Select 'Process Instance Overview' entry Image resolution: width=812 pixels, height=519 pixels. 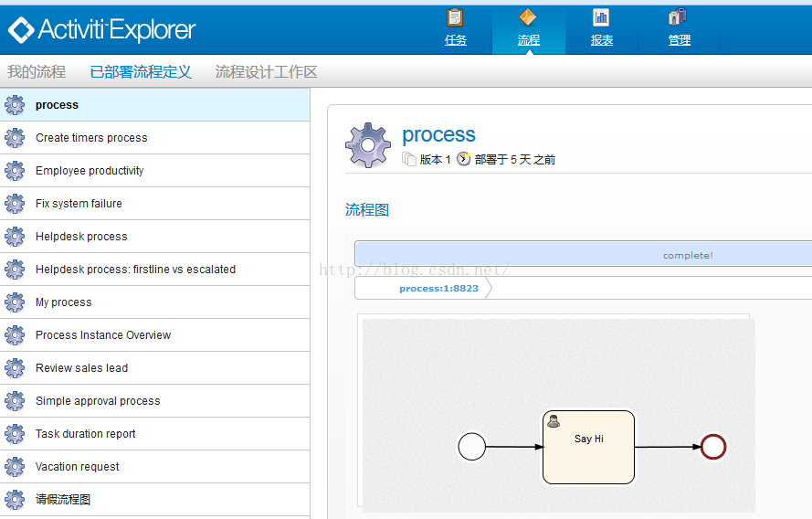point(155,335)
